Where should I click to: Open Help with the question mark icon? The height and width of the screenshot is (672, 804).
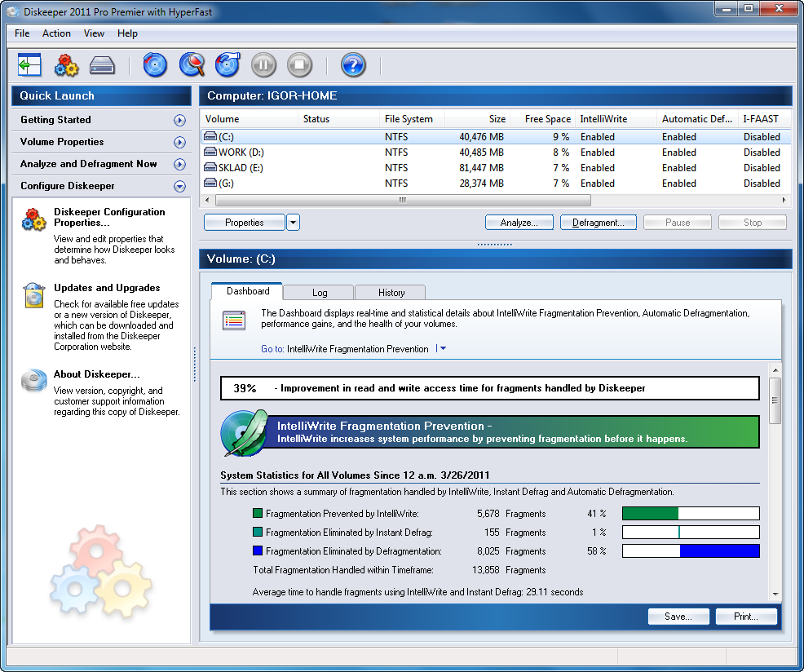(x=353, y=65)
